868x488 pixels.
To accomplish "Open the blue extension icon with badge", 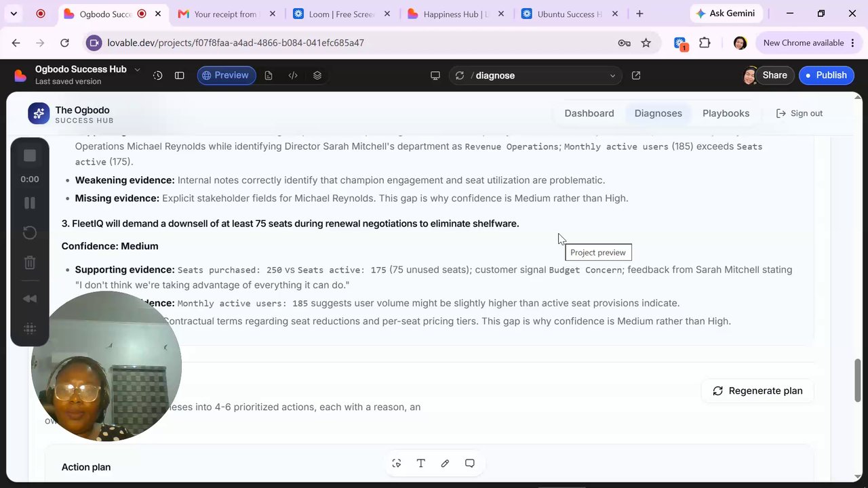I will [682, 43].
